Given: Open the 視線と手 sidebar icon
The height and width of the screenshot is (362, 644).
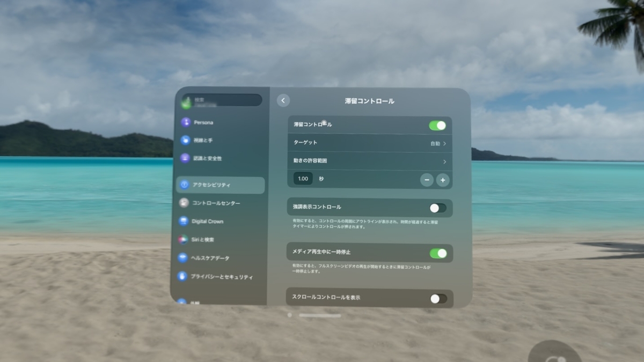Looking at the screenshot, I should coord(185,140).
